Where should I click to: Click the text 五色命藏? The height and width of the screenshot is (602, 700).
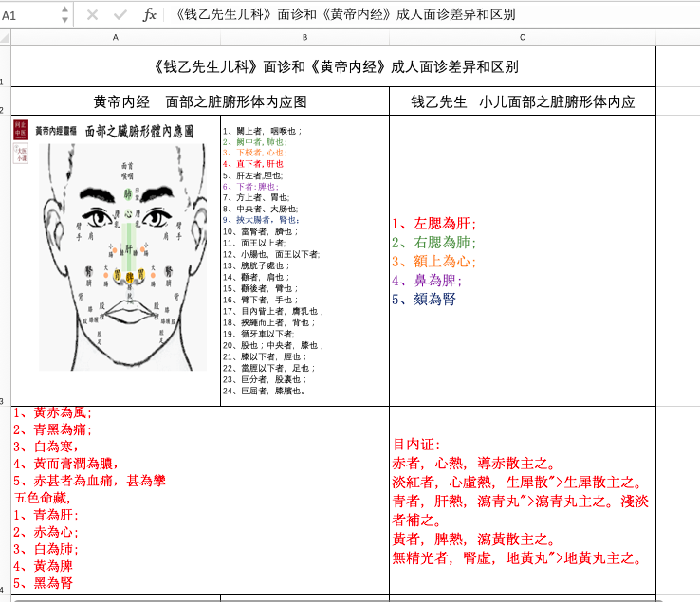click(x=43, y=498)
